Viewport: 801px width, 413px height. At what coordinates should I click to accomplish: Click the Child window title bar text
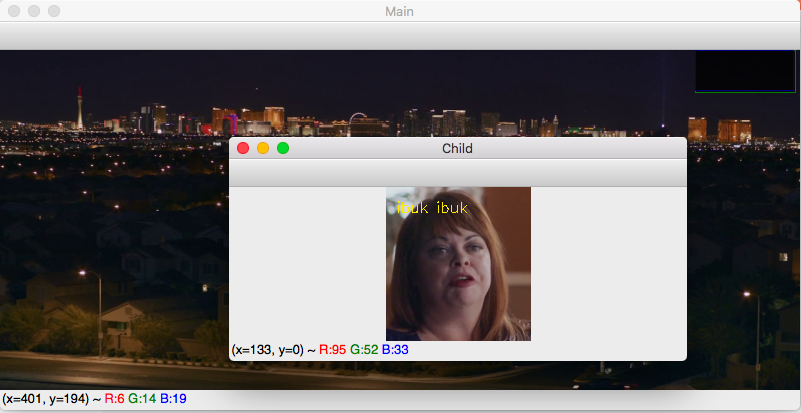coord(457,148)
